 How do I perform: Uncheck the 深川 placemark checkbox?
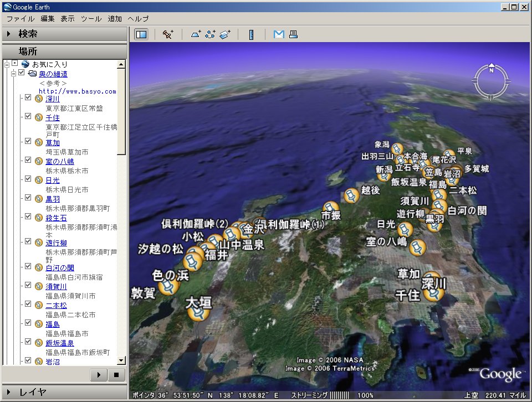click(28, 98)
